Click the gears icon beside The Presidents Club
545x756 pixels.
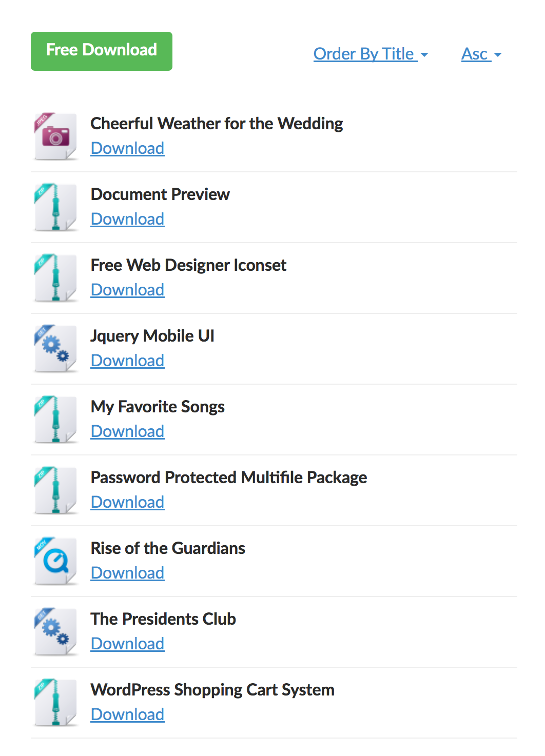pos(56,632)
